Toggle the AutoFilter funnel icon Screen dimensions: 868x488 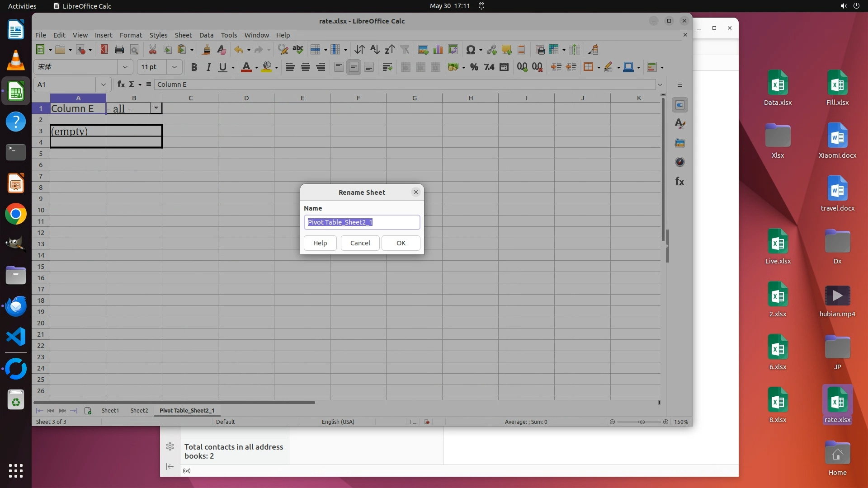click(405, 50)
